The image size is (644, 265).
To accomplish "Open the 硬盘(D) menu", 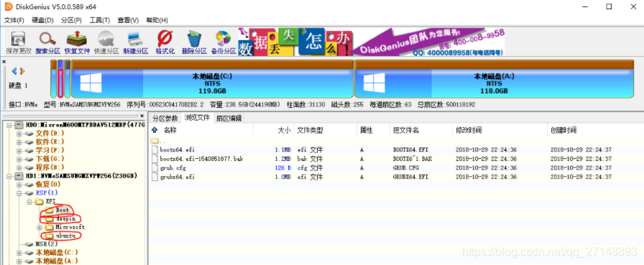I will 42,20.
